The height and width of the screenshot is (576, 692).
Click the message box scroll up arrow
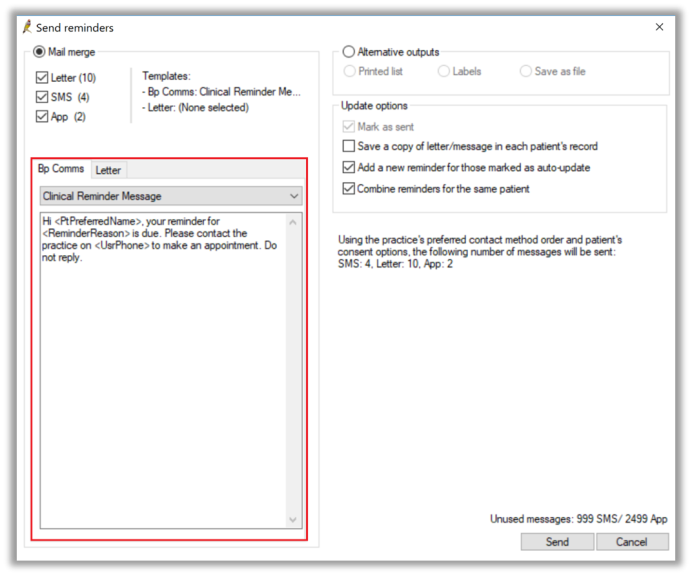(293, 223)
